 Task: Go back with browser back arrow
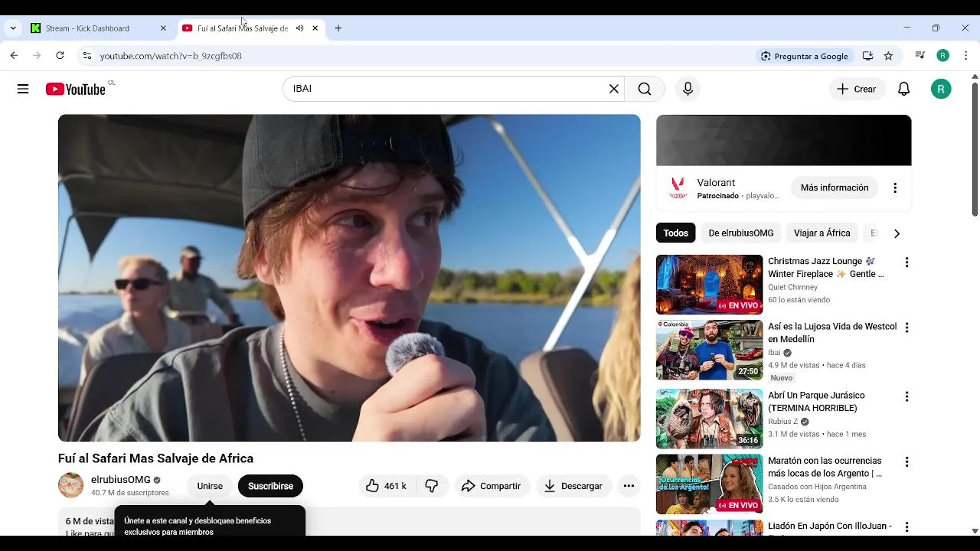14,56
